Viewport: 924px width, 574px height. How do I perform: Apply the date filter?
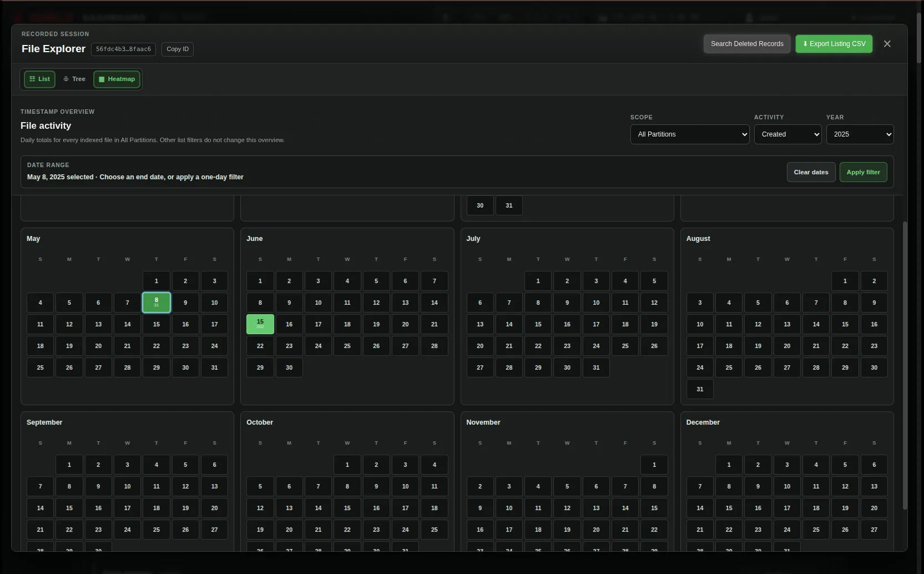(863, 172)
